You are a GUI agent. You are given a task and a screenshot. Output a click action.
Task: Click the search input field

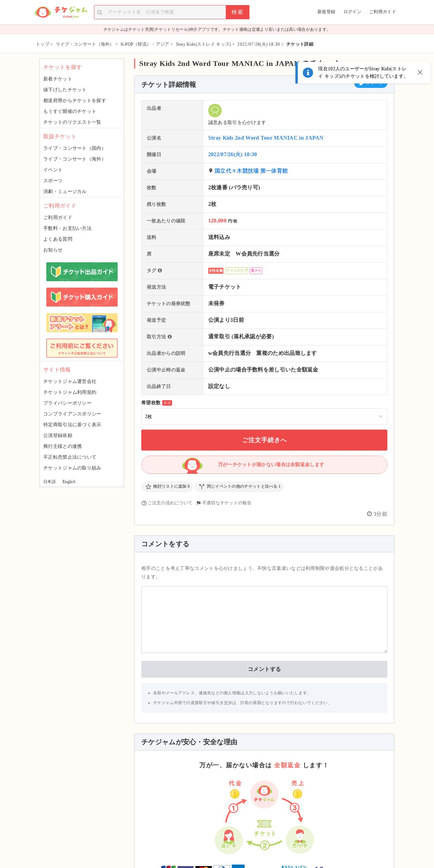160,12
